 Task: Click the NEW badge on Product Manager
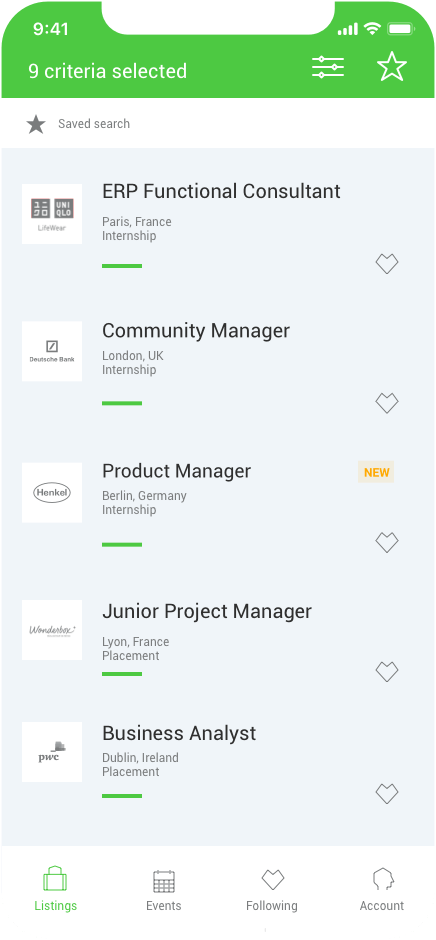376,472
